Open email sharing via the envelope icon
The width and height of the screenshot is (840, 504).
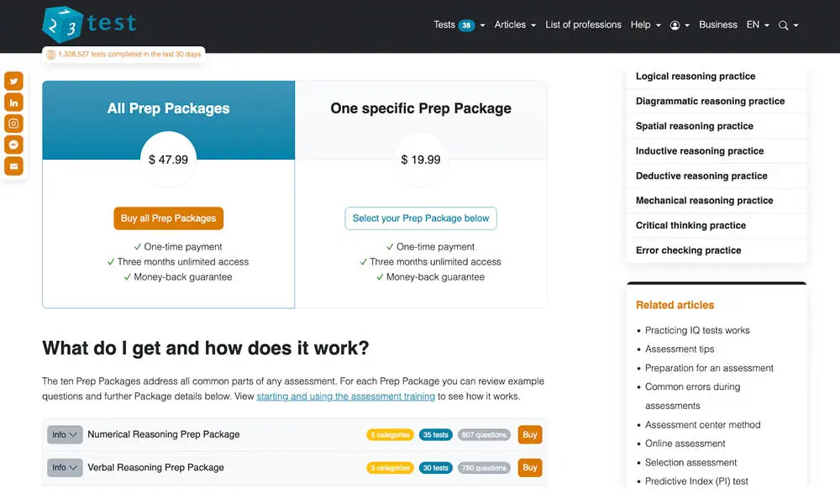[13, 165]
